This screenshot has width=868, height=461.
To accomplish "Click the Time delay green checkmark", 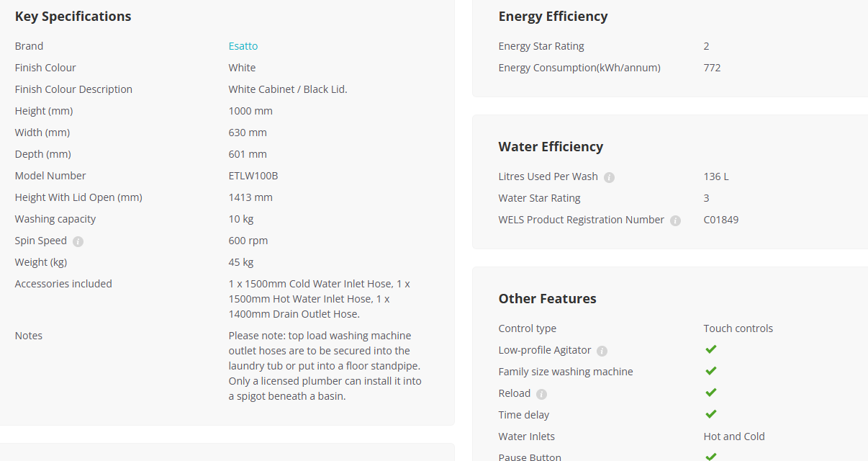I will [x=710, y=414].
